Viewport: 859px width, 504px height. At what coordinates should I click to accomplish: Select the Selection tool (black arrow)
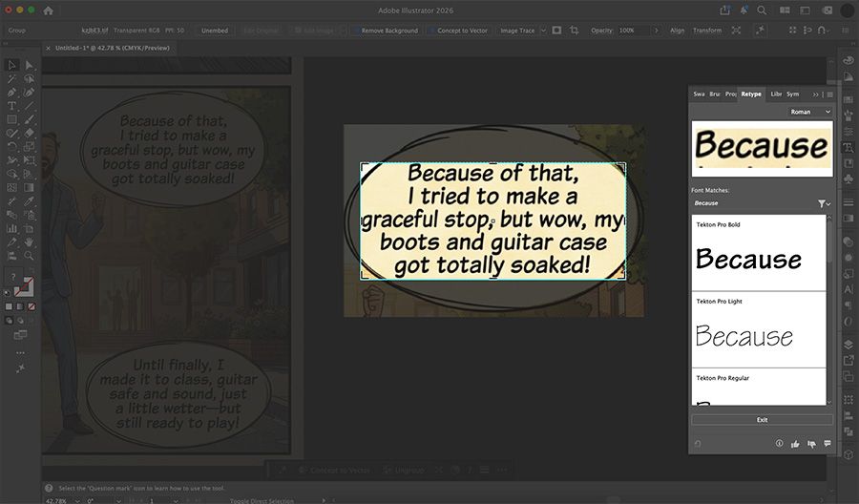11,65
